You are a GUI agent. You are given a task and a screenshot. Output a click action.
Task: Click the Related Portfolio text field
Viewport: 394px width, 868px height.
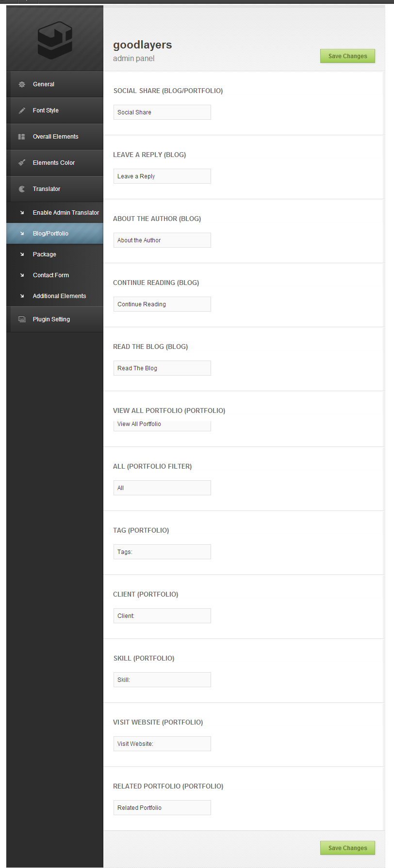[162, 808]
